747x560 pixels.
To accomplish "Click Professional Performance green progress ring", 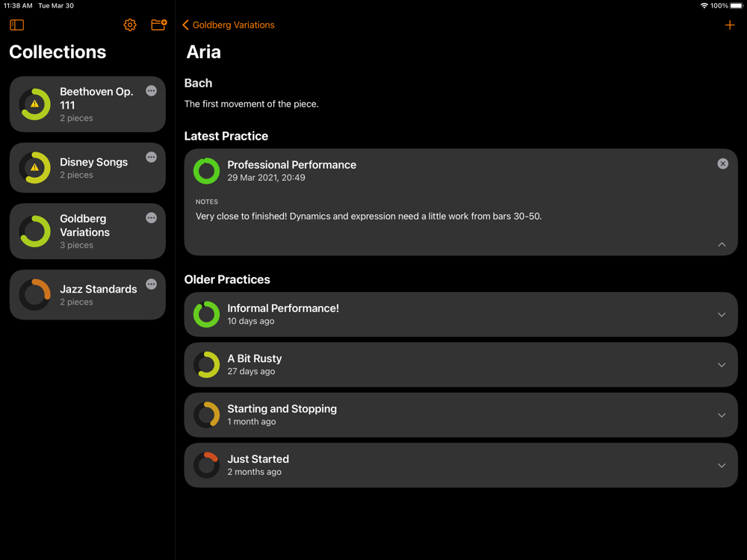I will click(206, 171).
